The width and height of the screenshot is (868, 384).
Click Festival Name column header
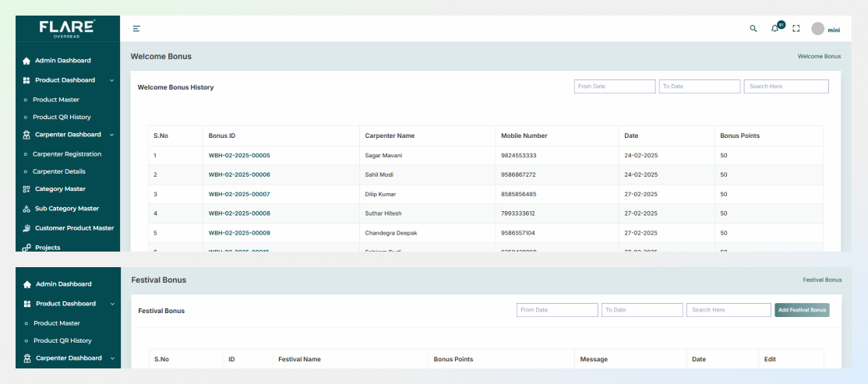tap(299, 359)
